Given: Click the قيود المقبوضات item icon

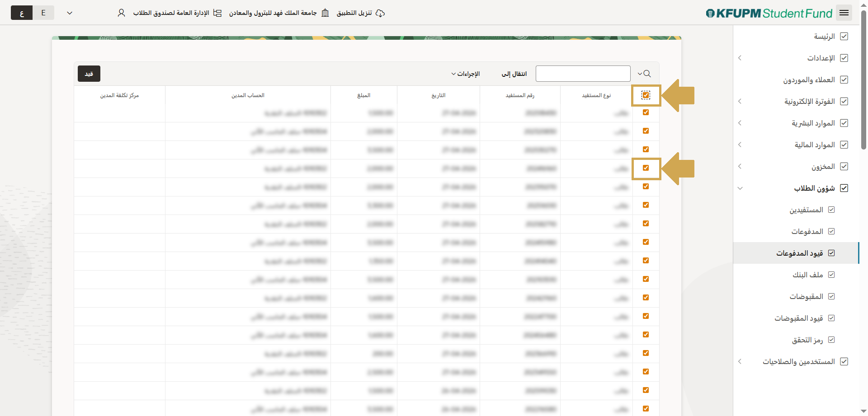Looking at the screenshot, I should click(831, 318).
